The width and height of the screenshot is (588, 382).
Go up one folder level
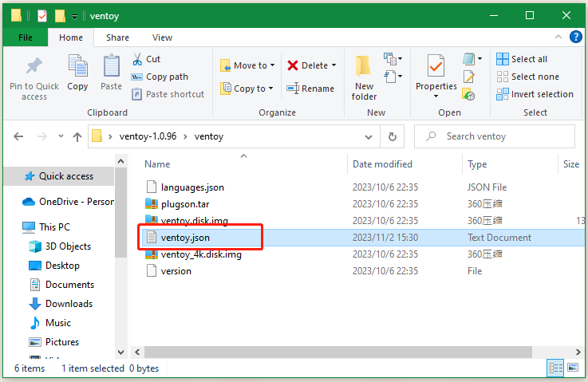click(77, 136)
